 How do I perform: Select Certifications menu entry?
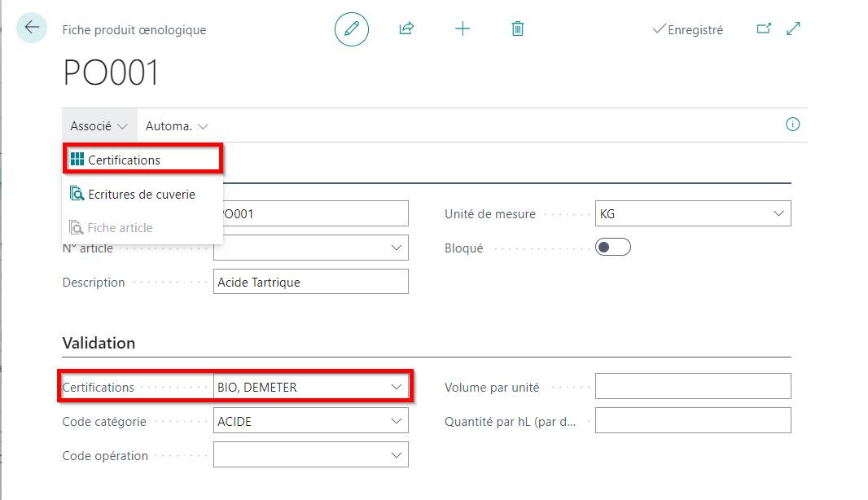tap(142, 160)
